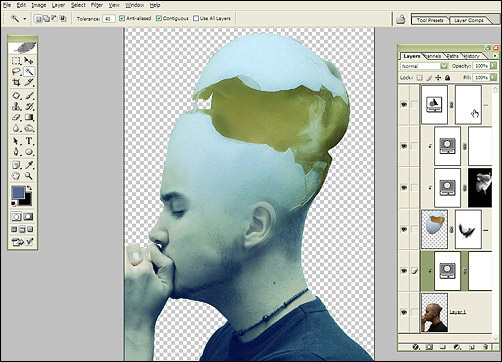Open the Fill slider arrow
Screen dimensions: 502x362
coord(493,78)
